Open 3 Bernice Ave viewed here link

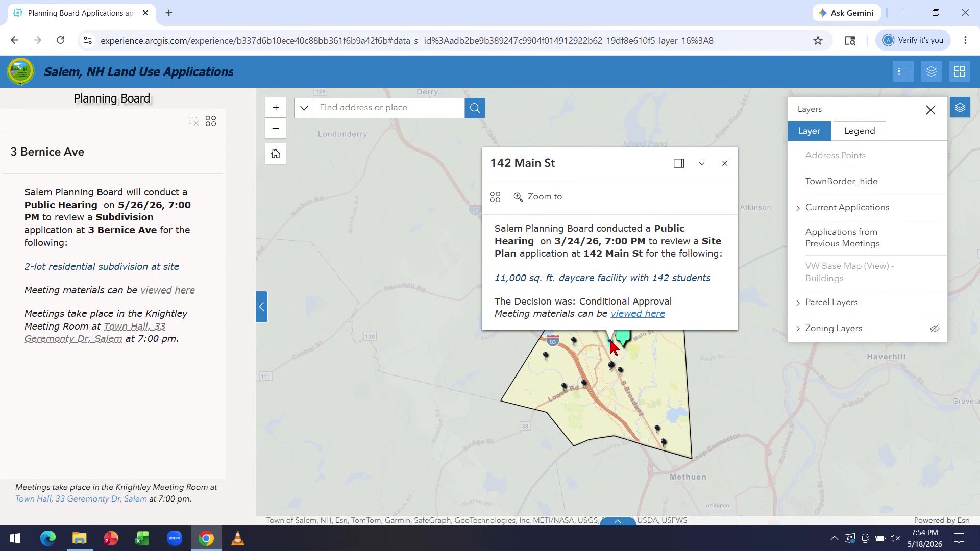click(167, 290)
